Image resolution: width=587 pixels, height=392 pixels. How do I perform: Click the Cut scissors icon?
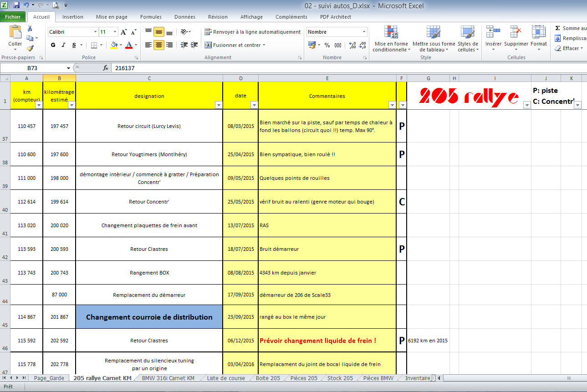[30, 28]
